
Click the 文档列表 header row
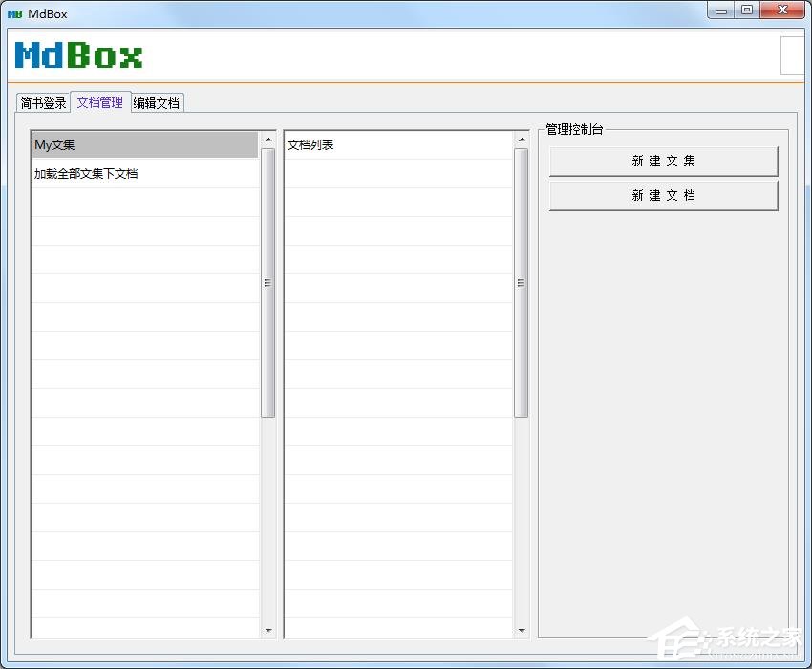click(x=398, y=144)
